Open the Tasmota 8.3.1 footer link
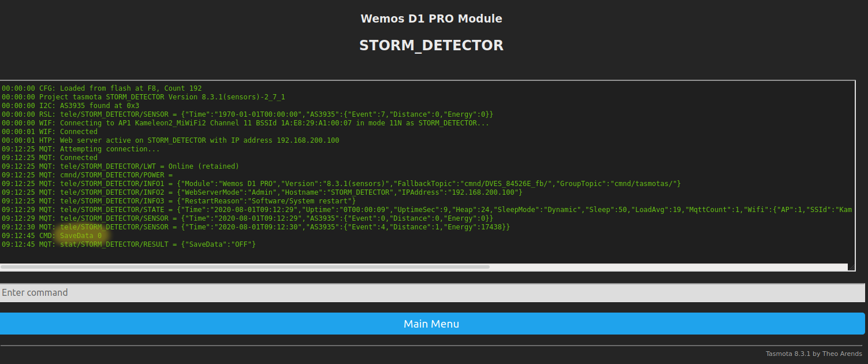Screen dimensions: 868x364 [788, 354]
